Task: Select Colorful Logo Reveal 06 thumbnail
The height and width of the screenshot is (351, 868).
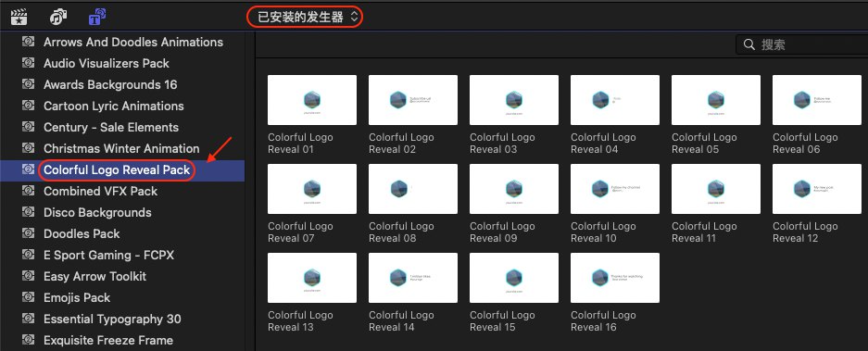Action: 817,100
